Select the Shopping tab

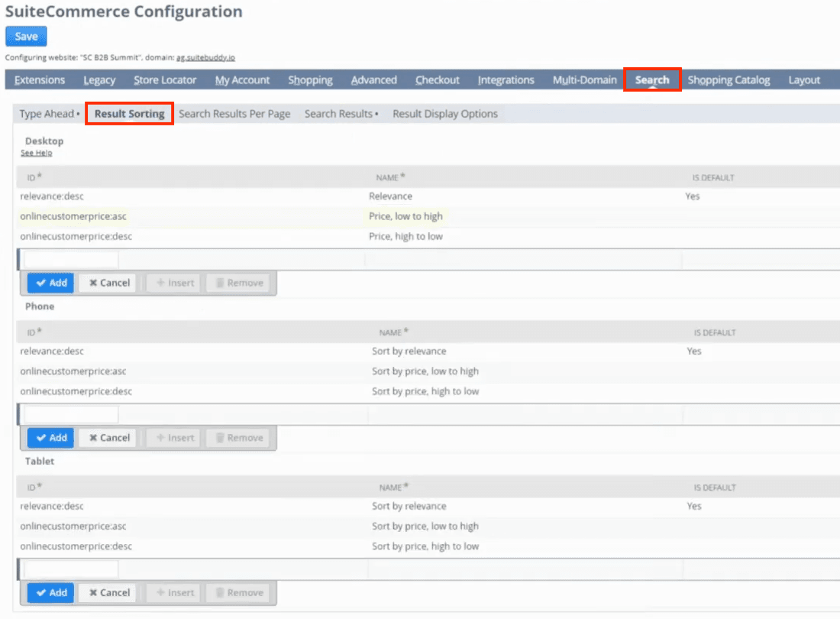click(x=310, y=79)
